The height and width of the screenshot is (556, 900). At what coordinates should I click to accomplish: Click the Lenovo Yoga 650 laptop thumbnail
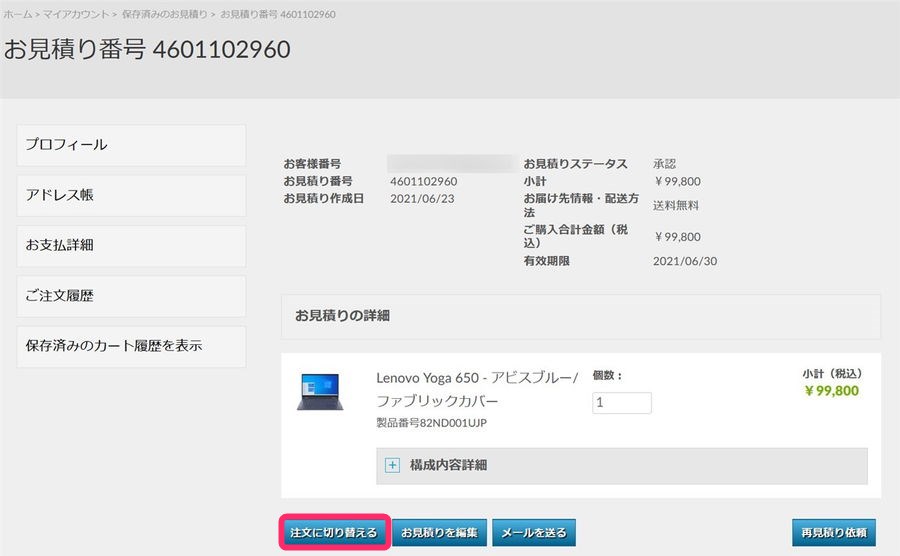(x=320, y=392)
